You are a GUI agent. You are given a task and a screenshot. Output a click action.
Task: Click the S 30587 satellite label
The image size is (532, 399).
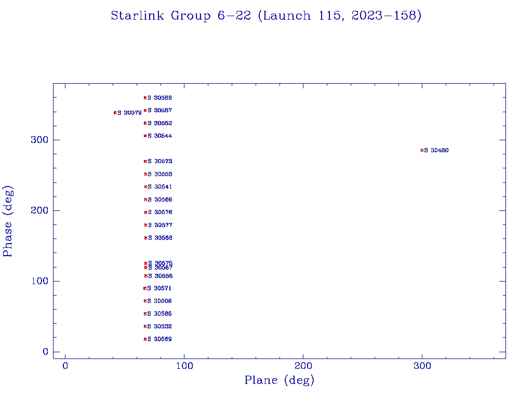click(160, 111)
